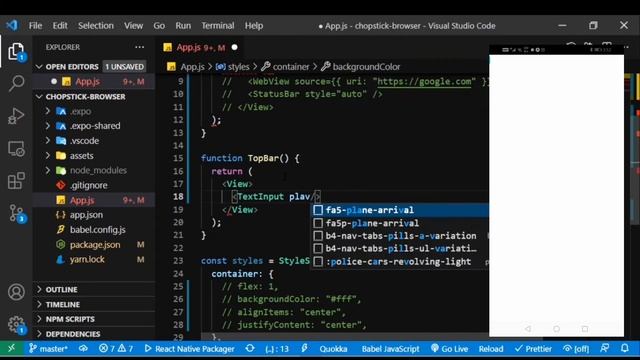Click Android back button in emulator
The height and width of the screenshot is (360, 640).
pyautogui.click(x=528, y=329)
